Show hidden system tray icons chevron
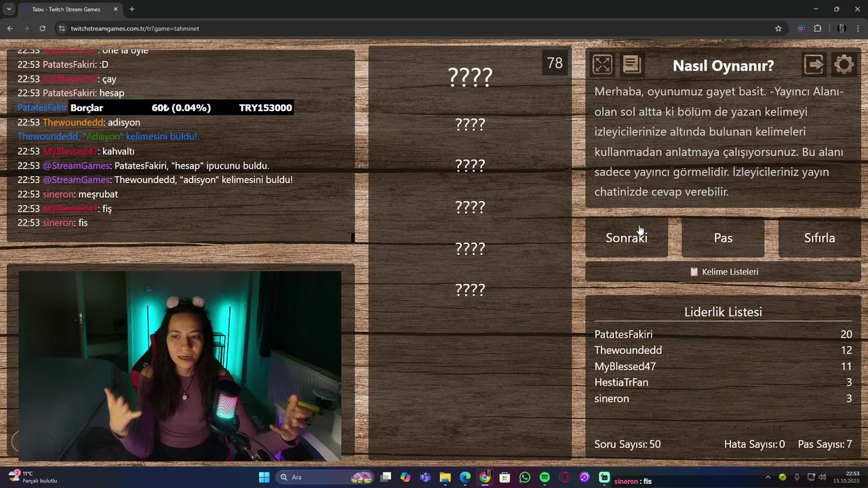The width and height of the screenshot is (868, 488). (x=768, y=477)
